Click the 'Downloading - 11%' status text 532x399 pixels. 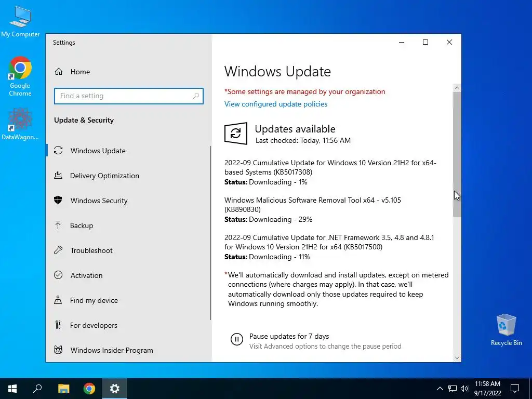[x=280, y=257]
